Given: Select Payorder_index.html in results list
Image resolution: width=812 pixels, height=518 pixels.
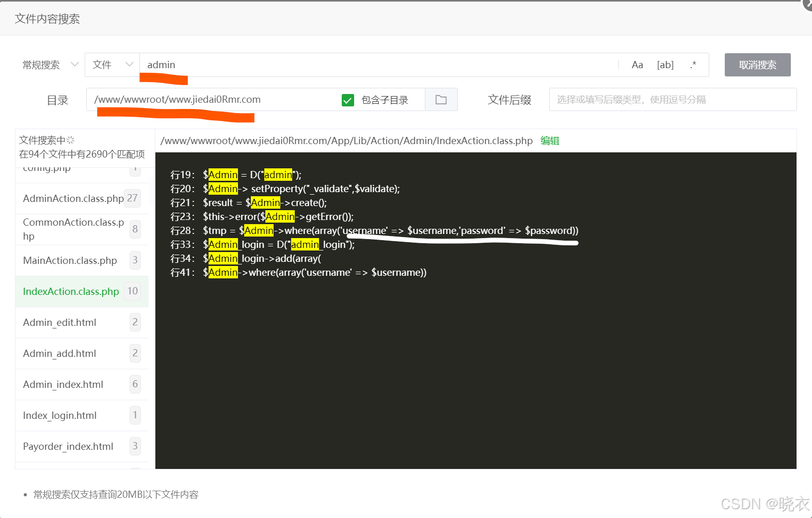Looking at the screenshot, I should point(82,446).
